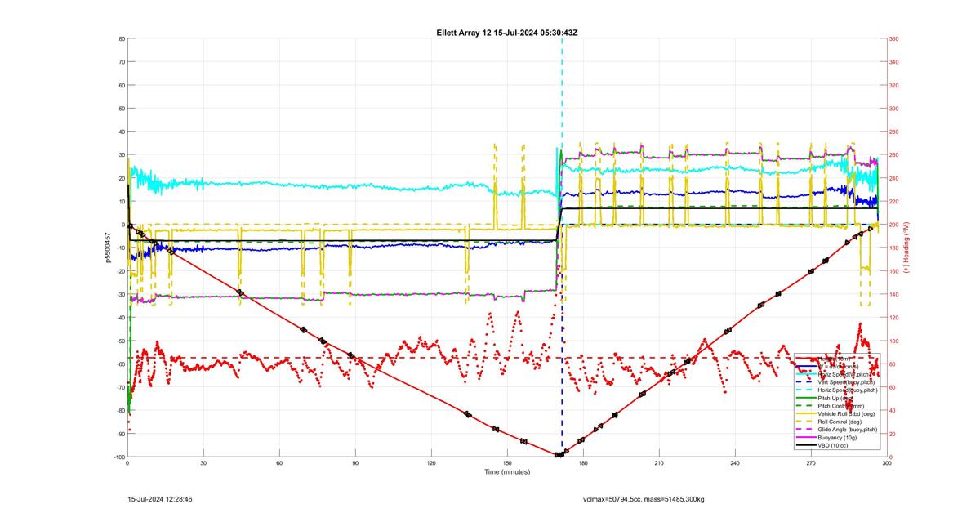Click right heading-axis tick label '320'
Image resolution: width=980 pixels, height=513 pixels.
point(894,85)
